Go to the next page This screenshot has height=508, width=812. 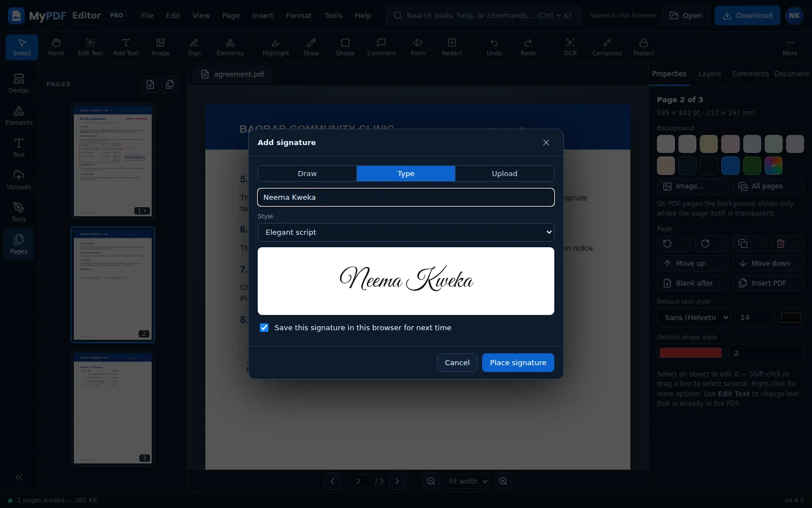398,481
